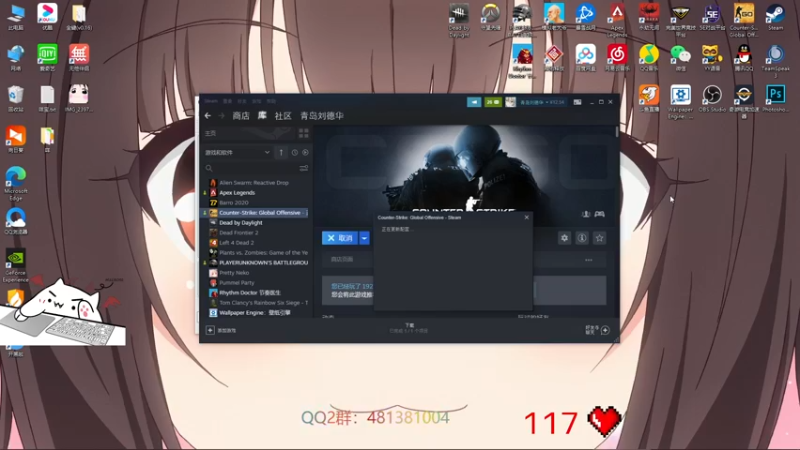This screenshot has width=800, height=450.
Task: Open the green notifications inbox counter
Action: pyautogui.click(x=493, y=102)
